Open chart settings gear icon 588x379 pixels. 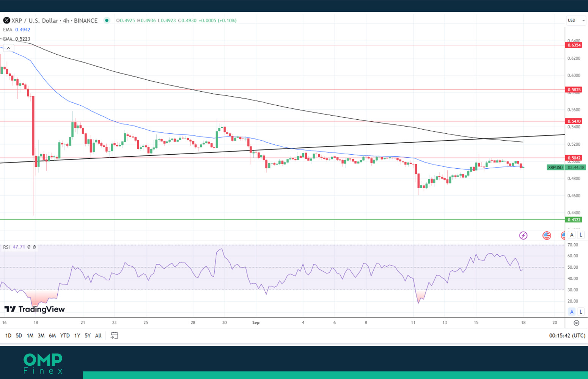[577, 323]
